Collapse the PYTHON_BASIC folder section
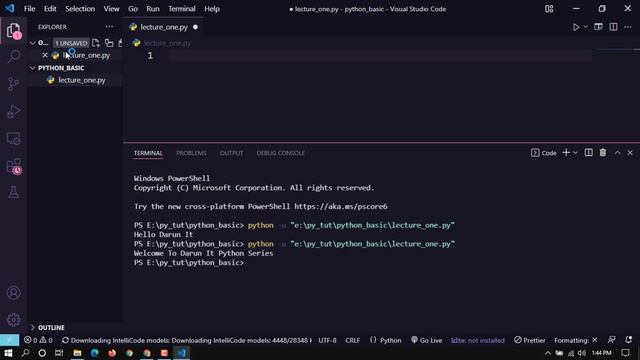The image size is (640, 360). 33,68
